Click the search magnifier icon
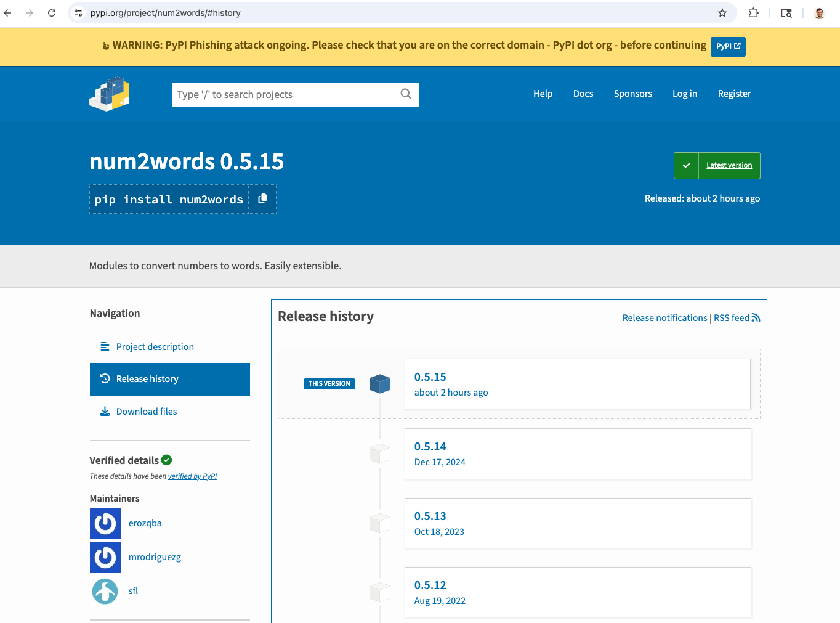Image resolution: width=840 pixels, height=623 pixels. point(406,94)
